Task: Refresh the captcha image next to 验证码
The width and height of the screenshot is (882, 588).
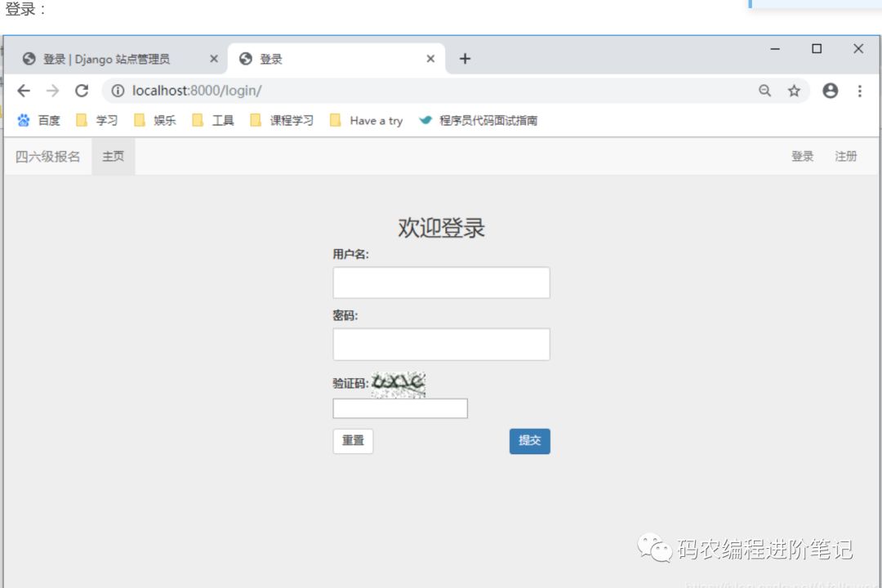Action: point(399,385)
